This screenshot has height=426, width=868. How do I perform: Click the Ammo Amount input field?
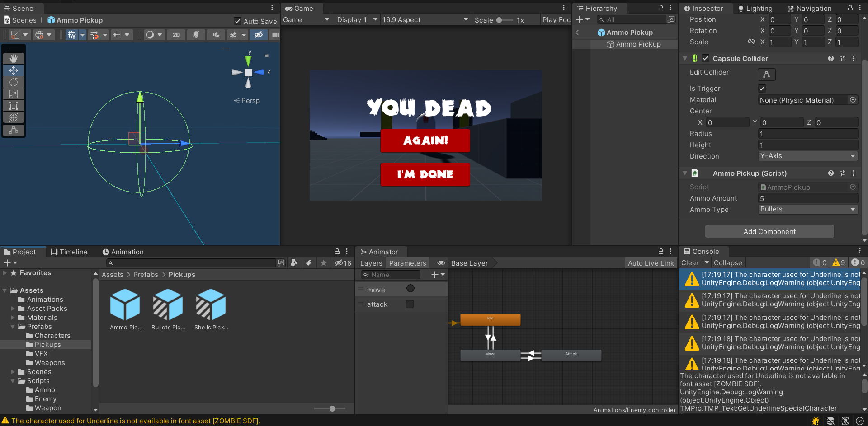click(808, 198)
